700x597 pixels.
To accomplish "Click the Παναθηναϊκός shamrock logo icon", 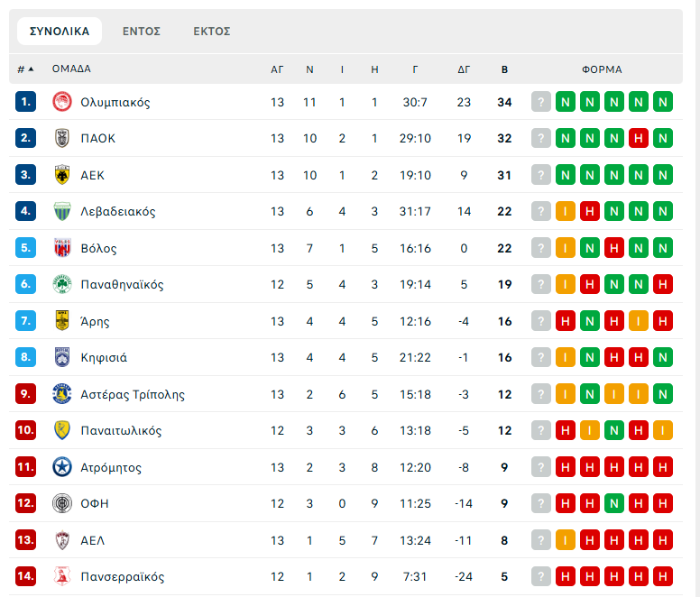I will tap(62, 284).
